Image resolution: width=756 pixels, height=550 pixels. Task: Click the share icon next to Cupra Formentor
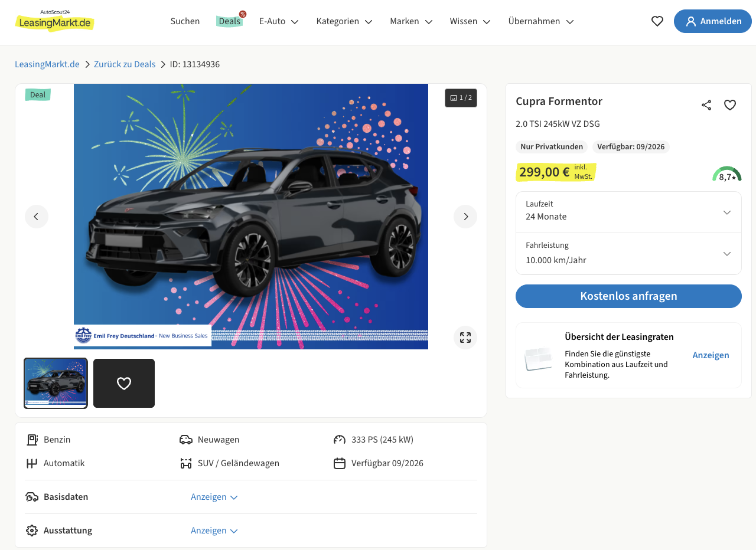pos(706,105)
